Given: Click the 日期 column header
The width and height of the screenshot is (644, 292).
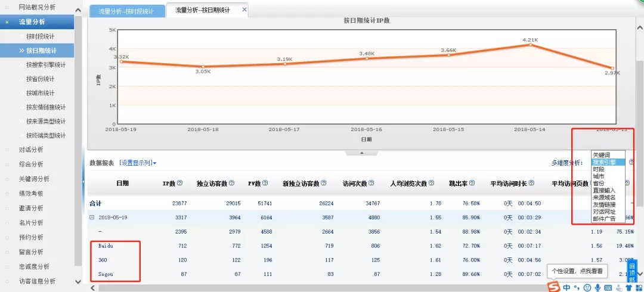Looking at the screenshot, I should (x=123, y=183).
